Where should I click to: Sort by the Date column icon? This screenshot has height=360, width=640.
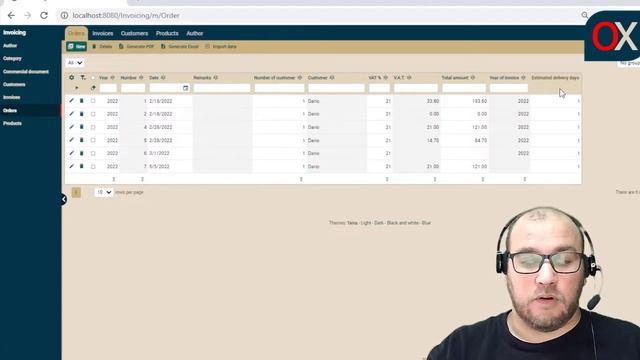pyautogui.click(x=163, y=78)
